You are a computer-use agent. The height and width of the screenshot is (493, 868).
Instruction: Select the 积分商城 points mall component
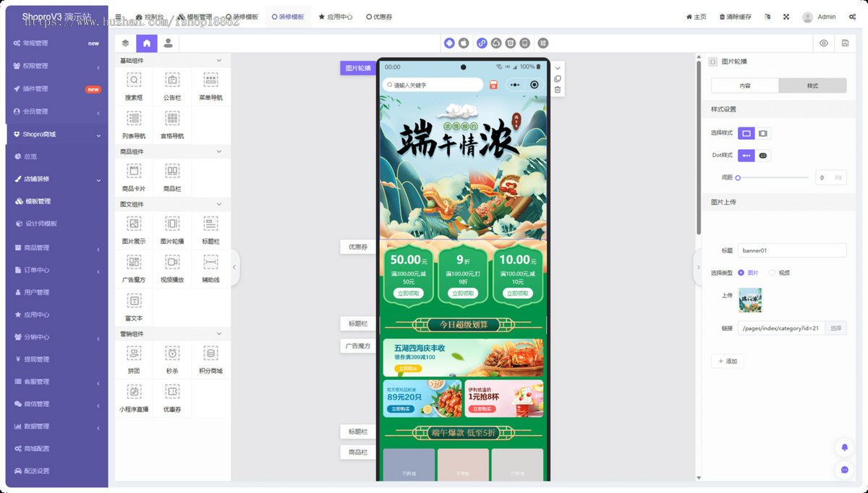point(210,358)
